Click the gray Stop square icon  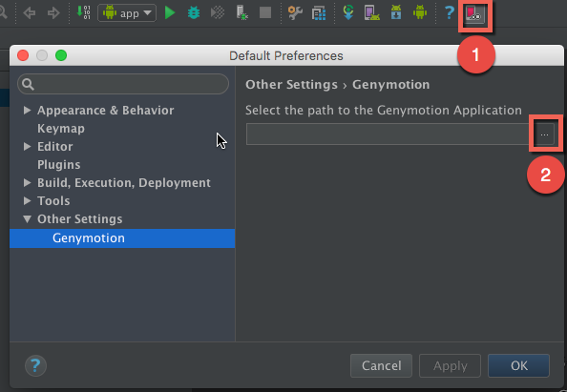coord(265,12)
